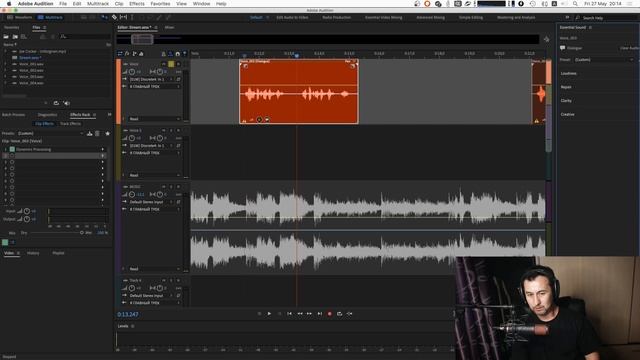Move playhead to previous marker
640x360 pixels.
(289, 314)
